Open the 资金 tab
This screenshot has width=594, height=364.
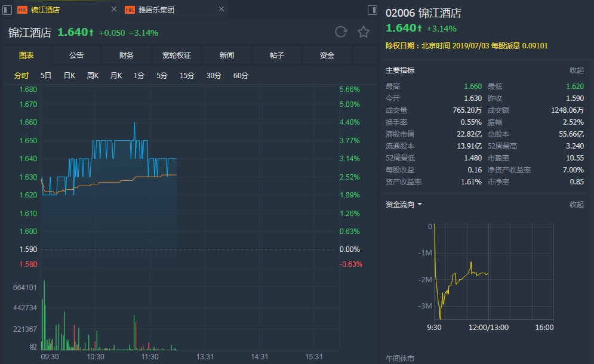327,55
